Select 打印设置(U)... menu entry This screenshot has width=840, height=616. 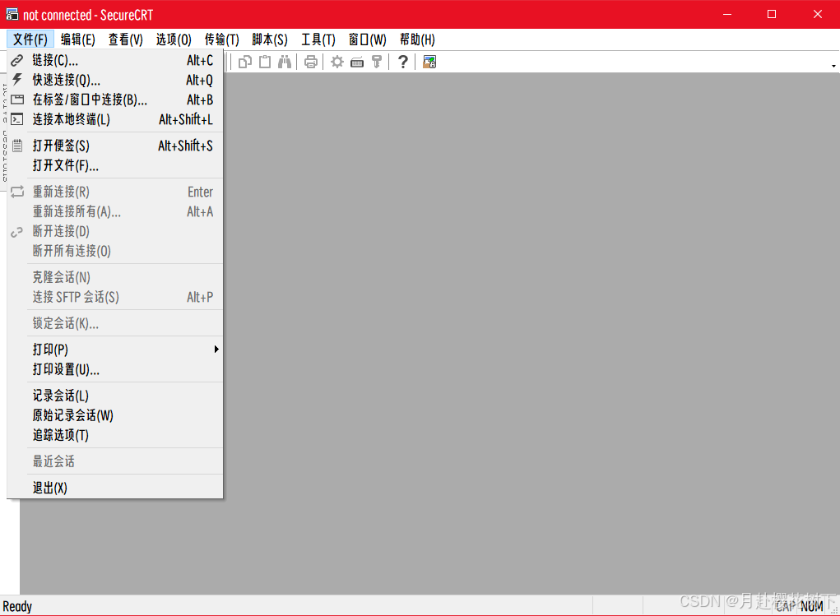pyautogui.click(x=115, y=369)
